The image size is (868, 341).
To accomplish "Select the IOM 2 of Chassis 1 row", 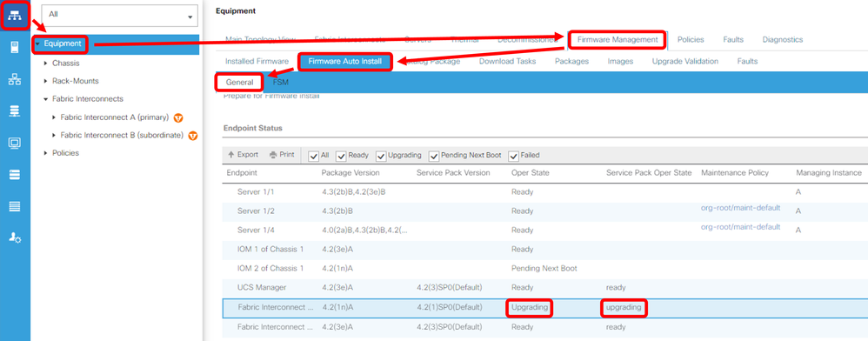I will 544,269.
